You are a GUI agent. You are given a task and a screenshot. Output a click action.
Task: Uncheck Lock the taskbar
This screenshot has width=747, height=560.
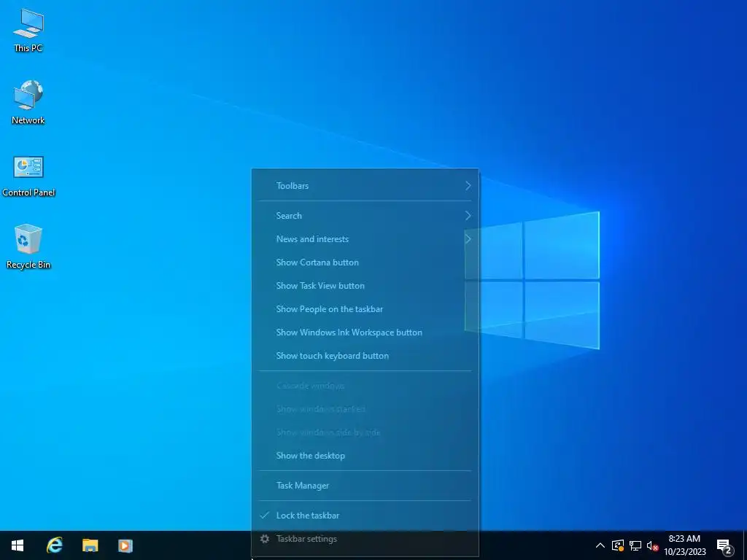tap(365, 516)
